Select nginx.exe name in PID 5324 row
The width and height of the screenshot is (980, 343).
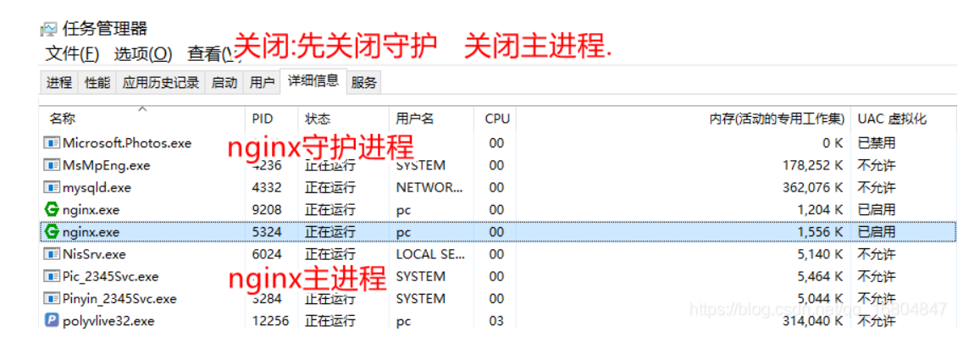point(91,232)
